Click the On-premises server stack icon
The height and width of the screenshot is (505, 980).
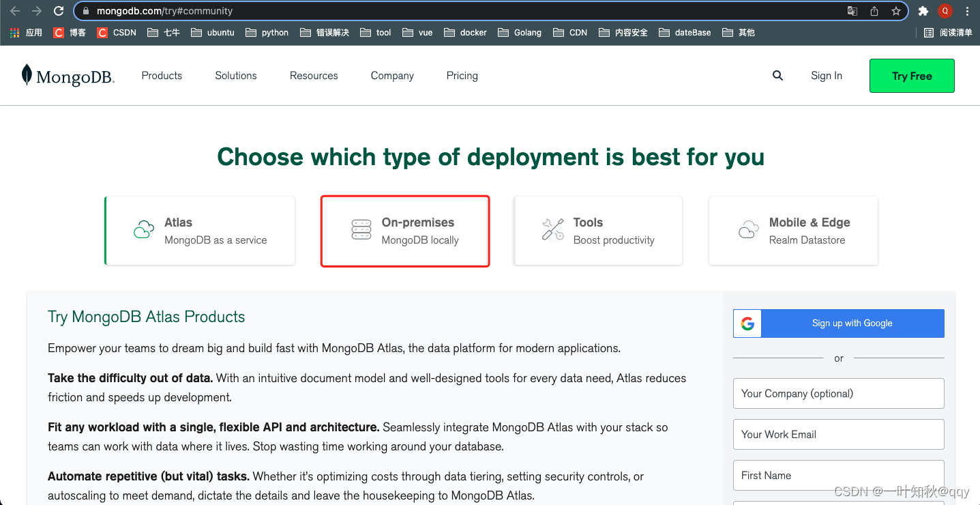[361, 230]
